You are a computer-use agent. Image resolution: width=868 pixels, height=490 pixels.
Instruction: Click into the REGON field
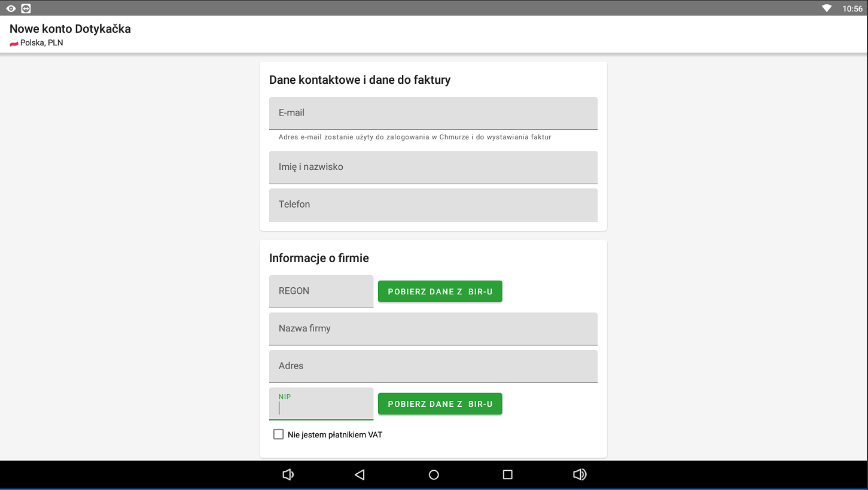point(321,291)
